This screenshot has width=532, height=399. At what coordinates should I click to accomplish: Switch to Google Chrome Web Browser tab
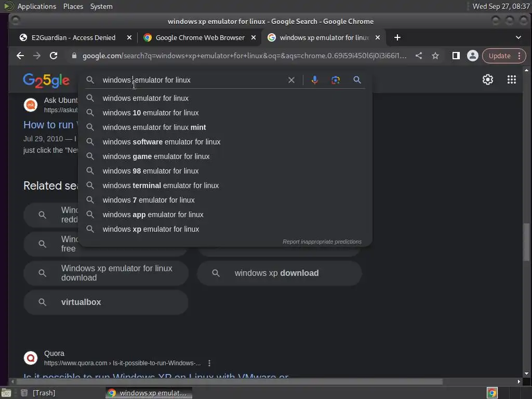tap(199, 37)
